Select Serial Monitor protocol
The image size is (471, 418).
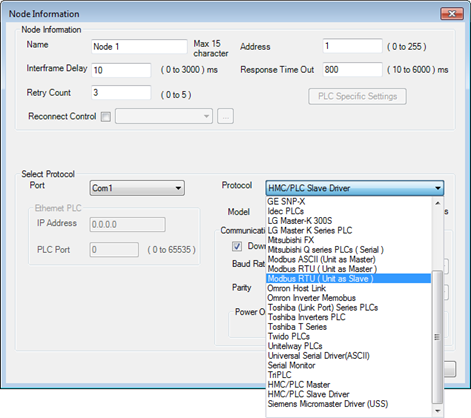tap(349, 365)
